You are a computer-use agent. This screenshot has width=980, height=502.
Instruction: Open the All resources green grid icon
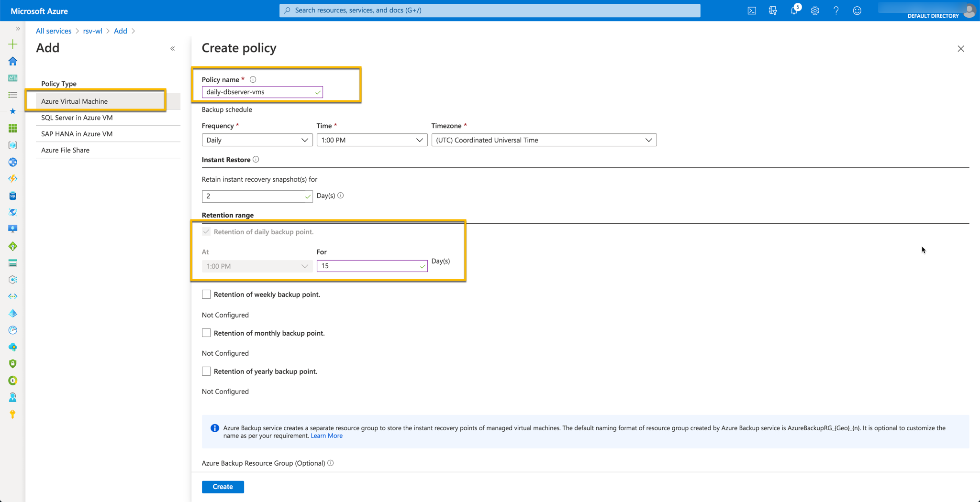[13, 128]
